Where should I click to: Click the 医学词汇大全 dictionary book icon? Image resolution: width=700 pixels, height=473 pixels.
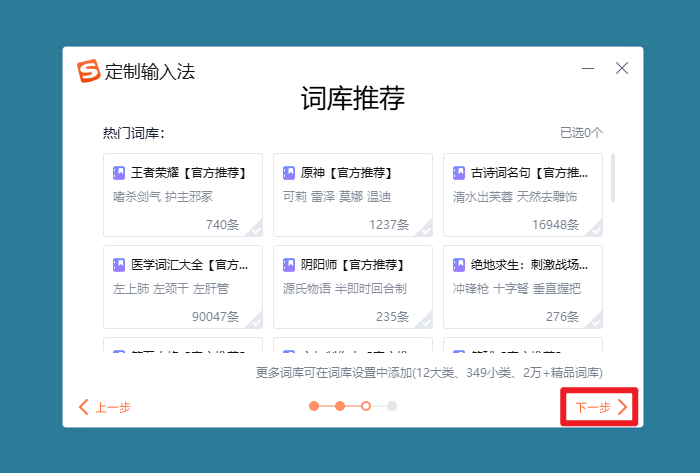(119, 265)
